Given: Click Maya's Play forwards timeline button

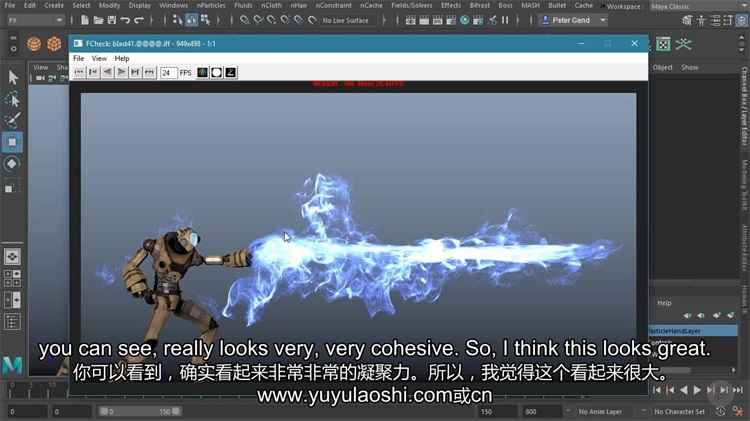Looking at the screenshot, I should click(x=697, y=390).
